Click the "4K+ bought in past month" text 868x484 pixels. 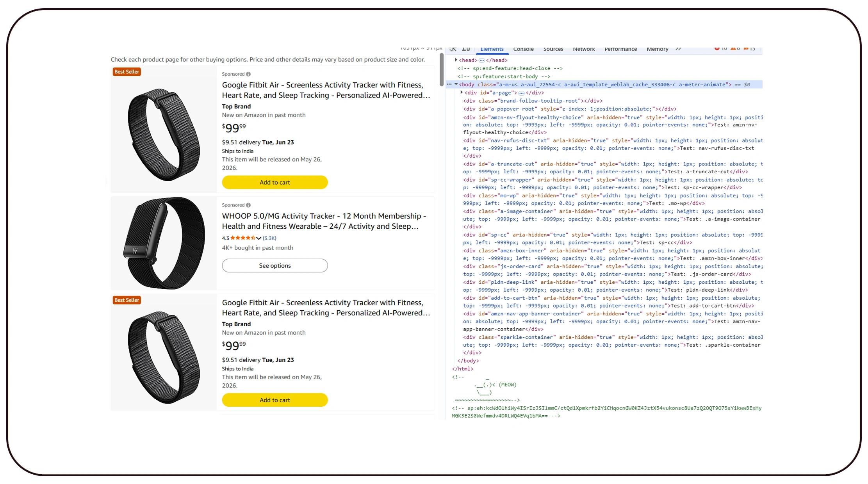[x=258, y=248]
